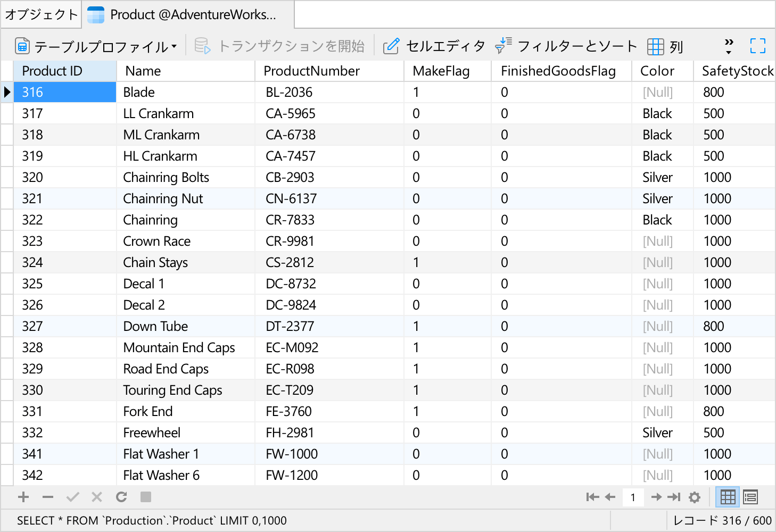
Task: Click the page number field
Action: [x=633, y=497]
